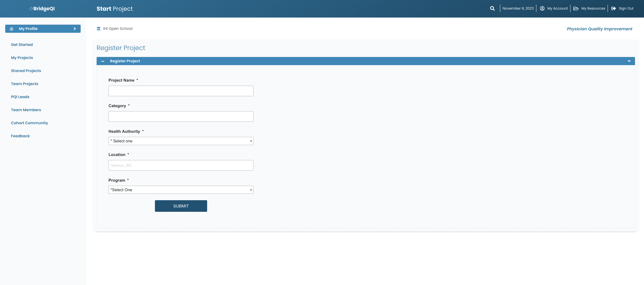Click the SUBMIT button
The height and width of the screenshot is (285, 644).
[181, 206]
